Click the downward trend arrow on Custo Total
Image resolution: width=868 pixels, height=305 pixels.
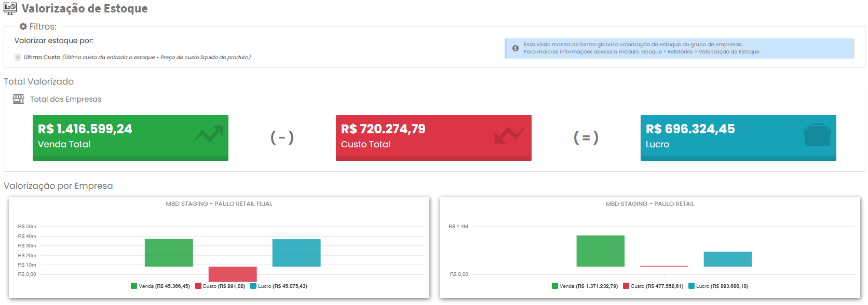(x=509, y=134)
